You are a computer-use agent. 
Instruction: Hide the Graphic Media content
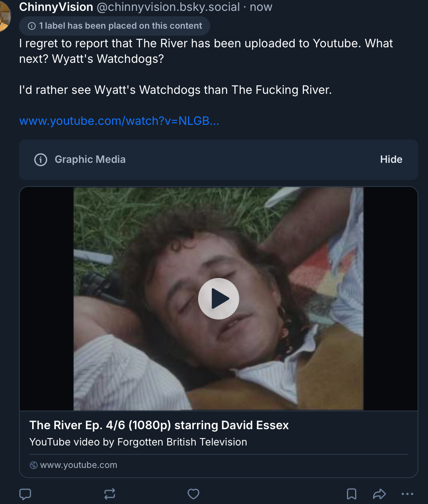point(391,159)
